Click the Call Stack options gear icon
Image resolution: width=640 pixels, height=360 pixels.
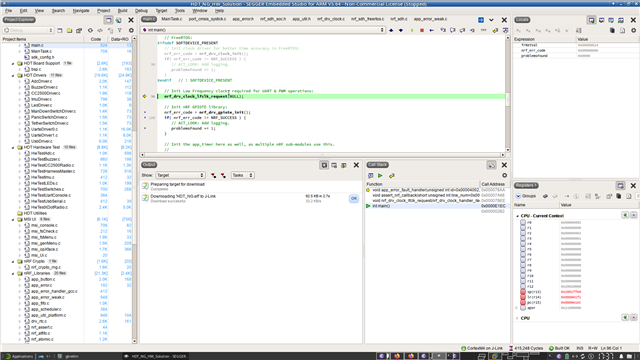point(504,176)
